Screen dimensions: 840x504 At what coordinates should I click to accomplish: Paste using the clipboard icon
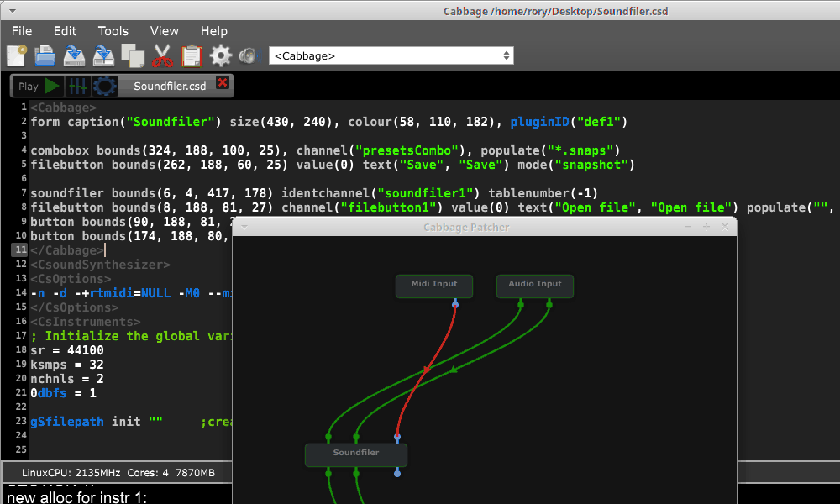192,56
